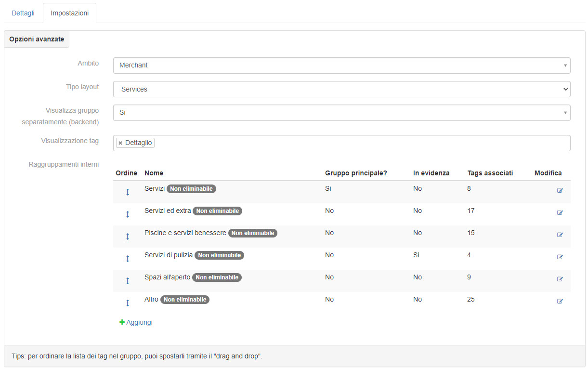Open the Ambito Merchant dropdown
This screenshot has width=588, height=369.
pos(342,66)
